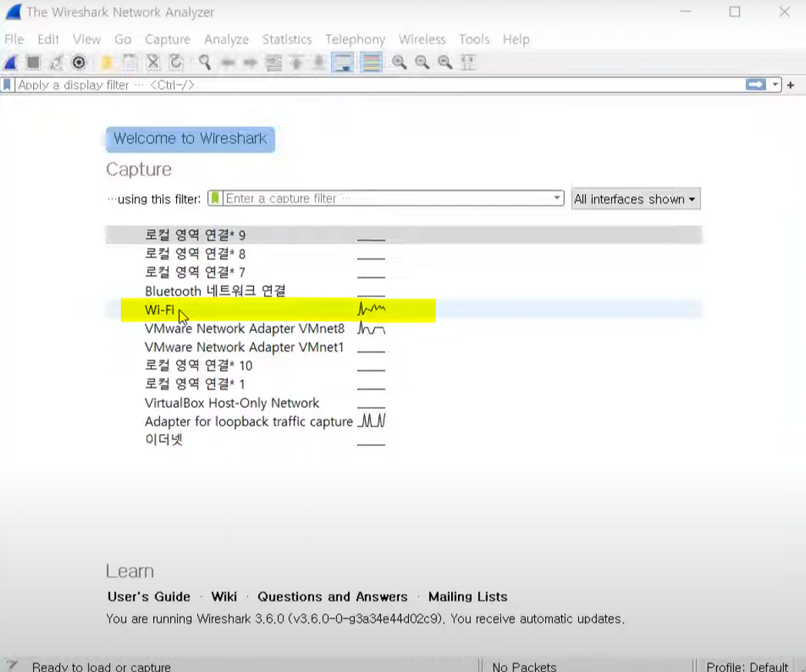
Task: Start capturing packets with the shark fin icon
Action: point(11,62)
